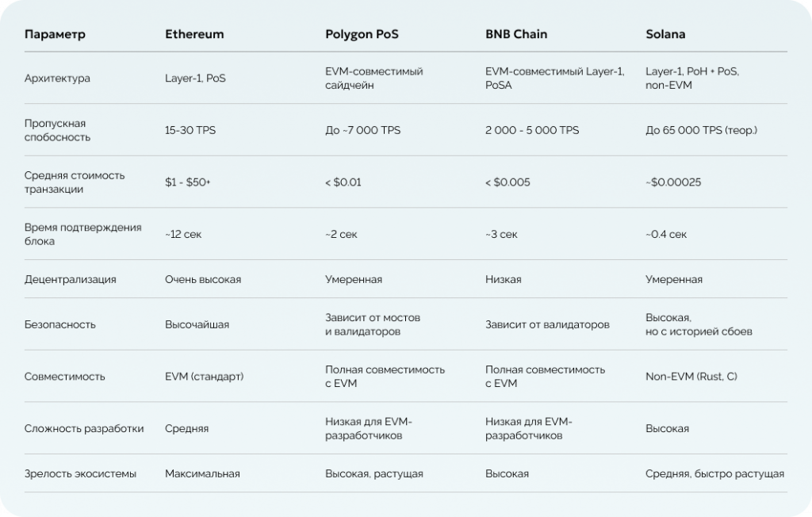Click the Максимальная ecosystem maturity cell

point(202,473)
